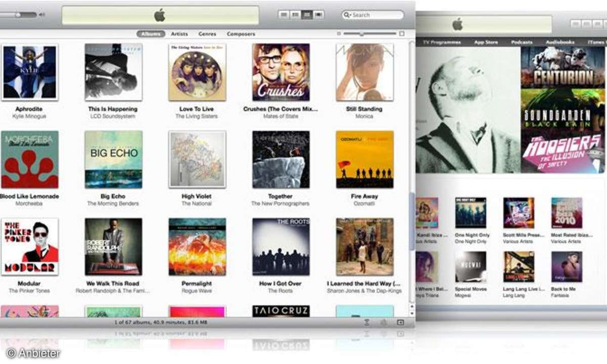Open the Soundgarden Black Rain banner

tap(562, 110)
